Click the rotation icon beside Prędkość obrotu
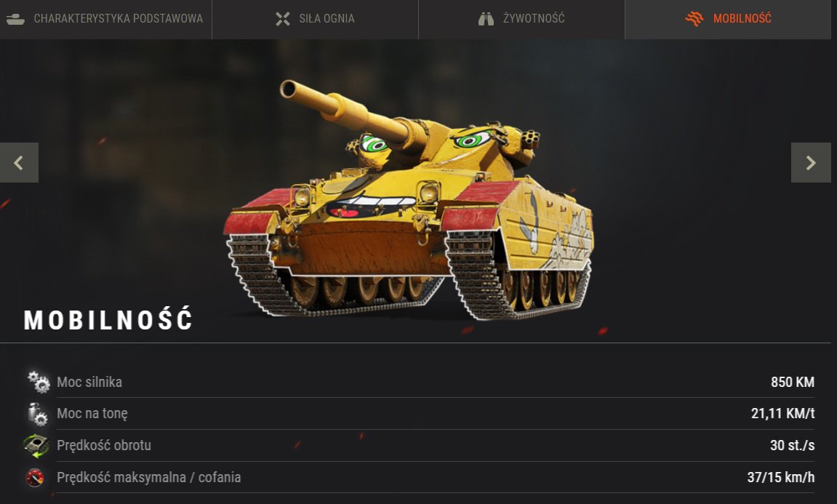This screenshot has height=504, width=837. pyautogui.click(x=36, y=446)
